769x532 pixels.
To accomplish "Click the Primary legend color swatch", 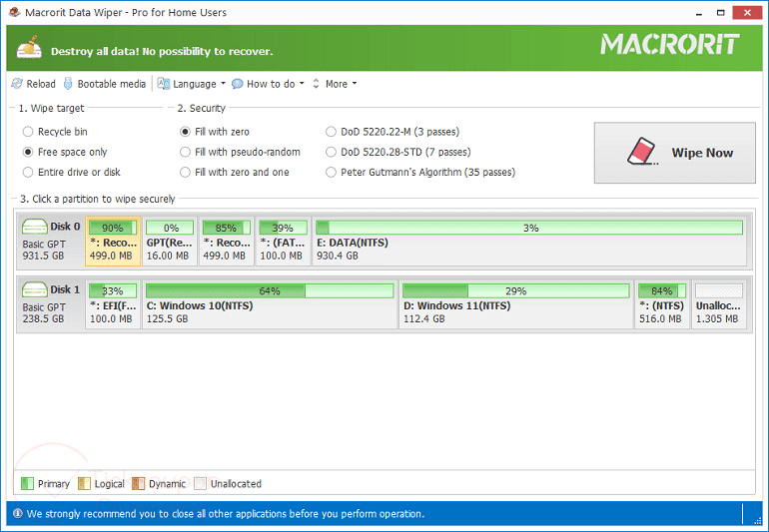I will click(x=28, y=483).
